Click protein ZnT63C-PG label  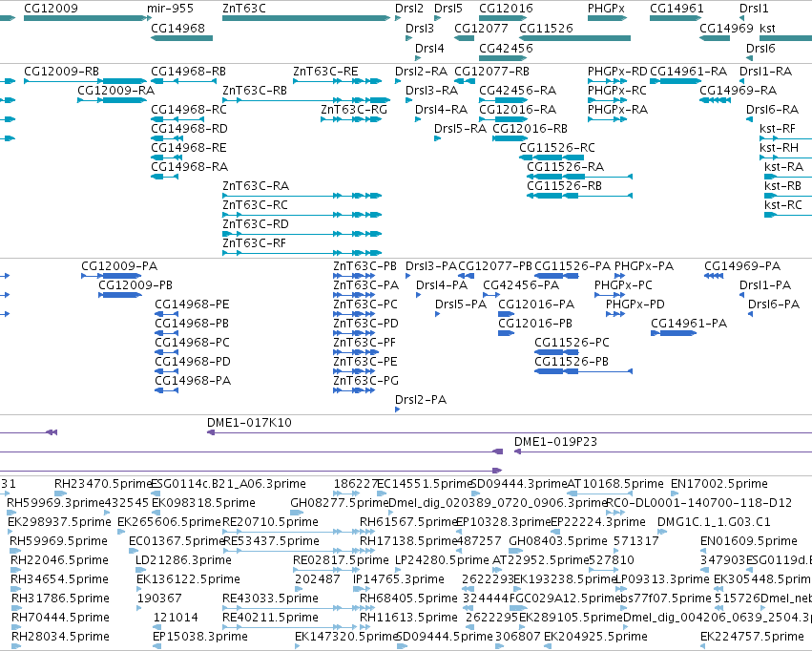[x=365, y=381]
